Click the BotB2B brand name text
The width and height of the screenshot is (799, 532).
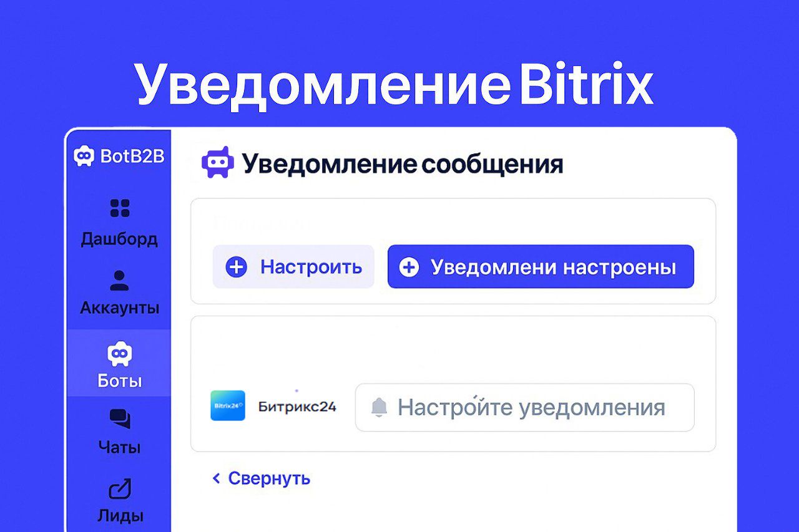[x=132, y=157]
